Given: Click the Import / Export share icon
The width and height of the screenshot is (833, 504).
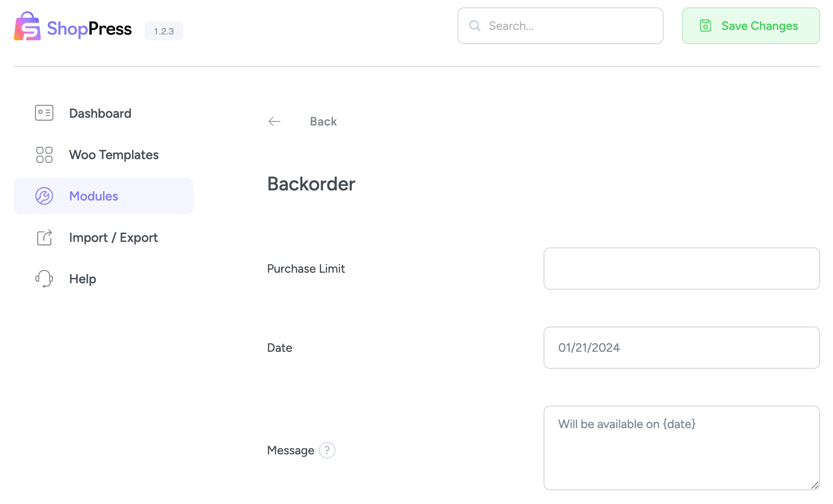Looking at the screenshot, I should pos(44,237).
